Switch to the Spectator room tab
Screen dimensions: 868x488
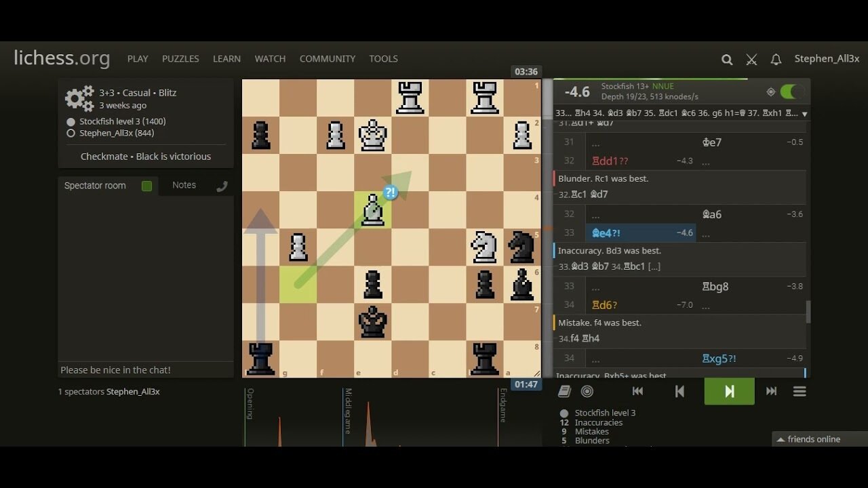point(95,186)
